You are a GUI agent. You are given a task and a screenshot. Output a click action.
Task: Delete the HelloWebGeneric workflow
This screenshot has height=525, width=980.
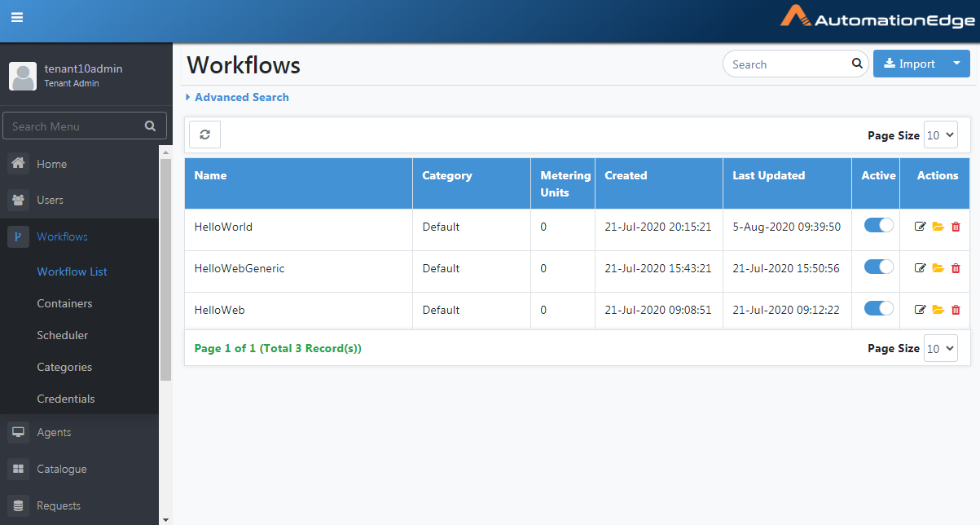tap(956, 268)
